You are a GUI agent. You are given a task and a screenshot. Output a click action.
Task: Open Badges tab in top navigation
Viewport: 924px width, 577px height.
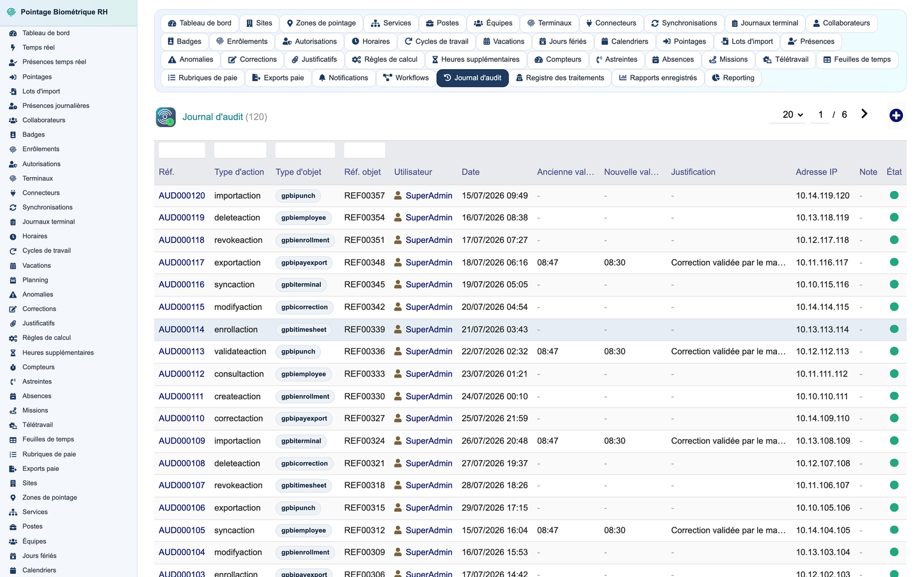(184, 42)
